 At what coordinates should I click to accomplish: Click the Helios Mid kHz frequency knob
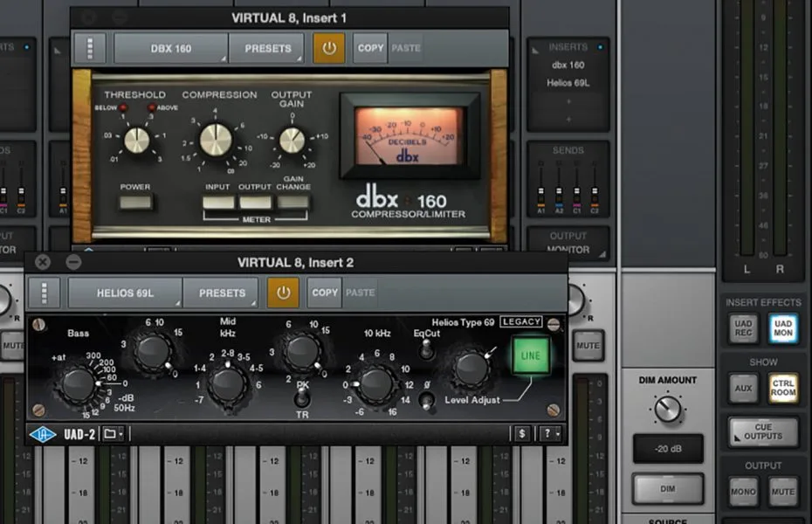[x=226, y=385]
